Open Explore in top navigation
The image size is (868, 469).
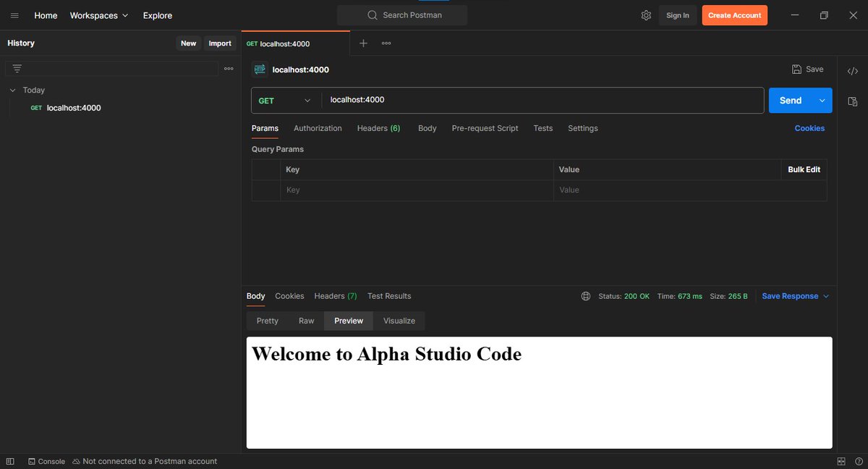pos(158,15)
